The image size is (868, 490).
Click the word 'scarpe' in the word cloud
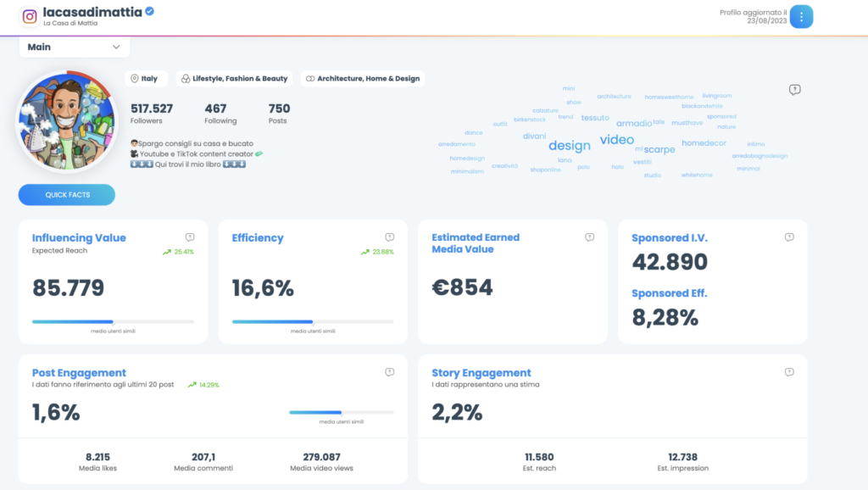[x=659, y=149]
